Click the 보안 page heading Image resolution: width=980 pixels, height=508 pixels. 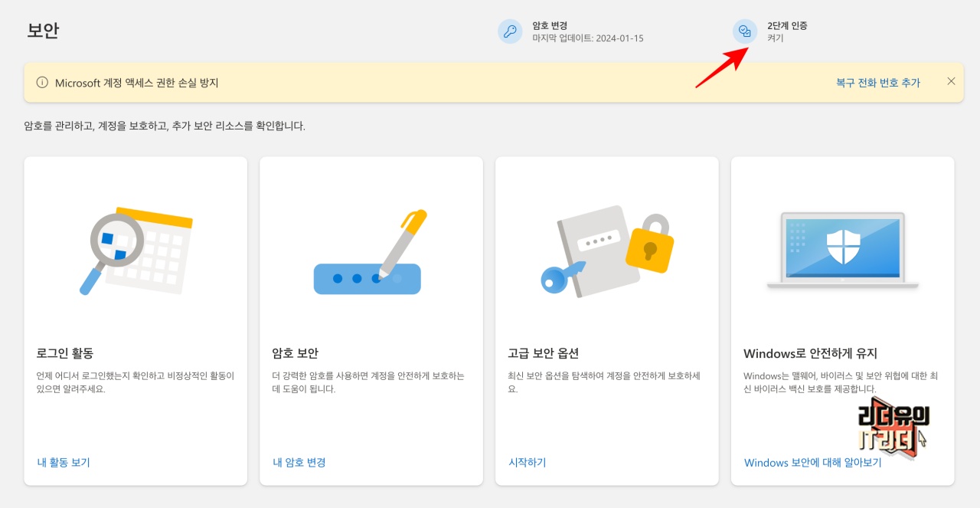43,31
